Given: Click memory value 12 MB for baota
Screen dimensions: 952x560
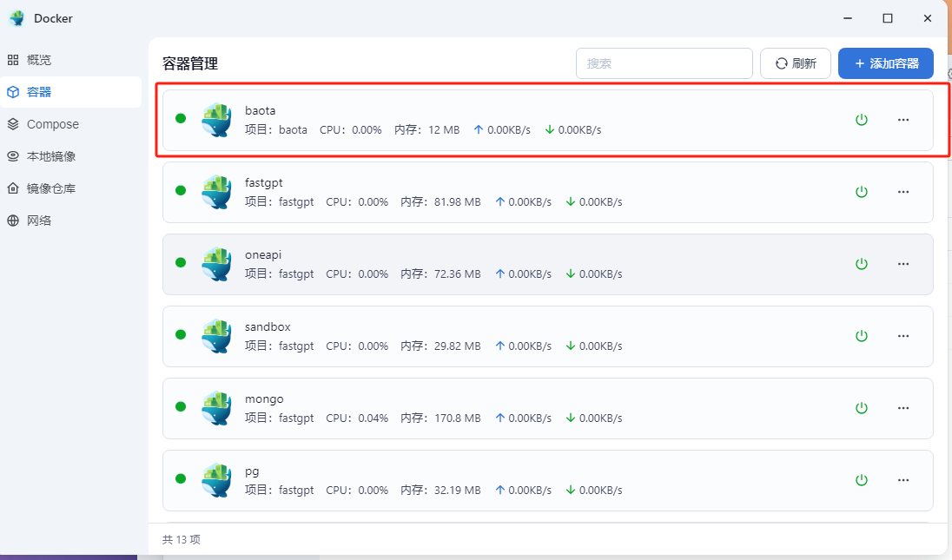Looking at the screenshot, I should (444, 130).
